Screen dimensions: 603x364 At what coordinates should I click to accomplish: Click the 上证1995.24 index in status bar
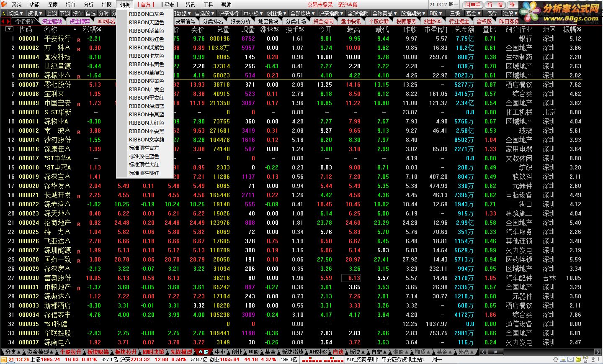point(45,359)
